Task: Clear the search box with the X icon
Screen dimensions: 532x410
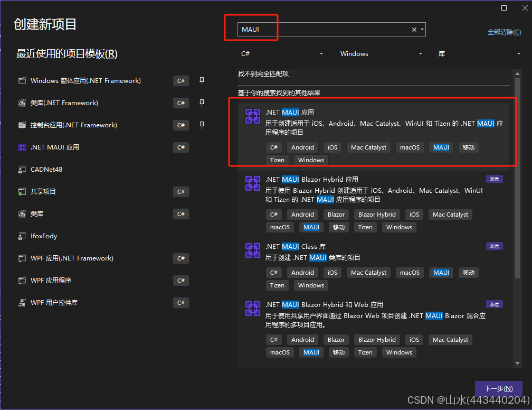Action: click(414, 30)
